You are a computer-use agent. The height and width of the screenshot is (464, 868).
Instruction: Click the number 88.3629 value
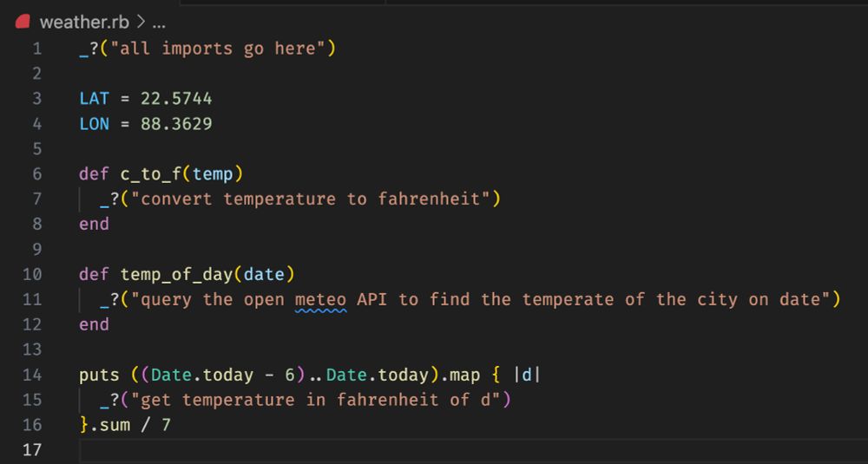point(176,123)
